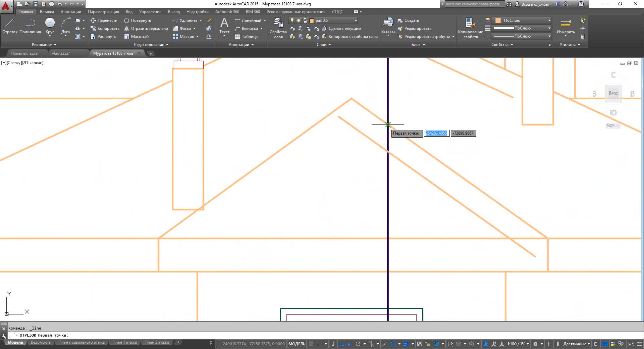Open the annotation scale 1:100 dropdown
The width and height of the screenshot is (644, 349).
[518, 344]
